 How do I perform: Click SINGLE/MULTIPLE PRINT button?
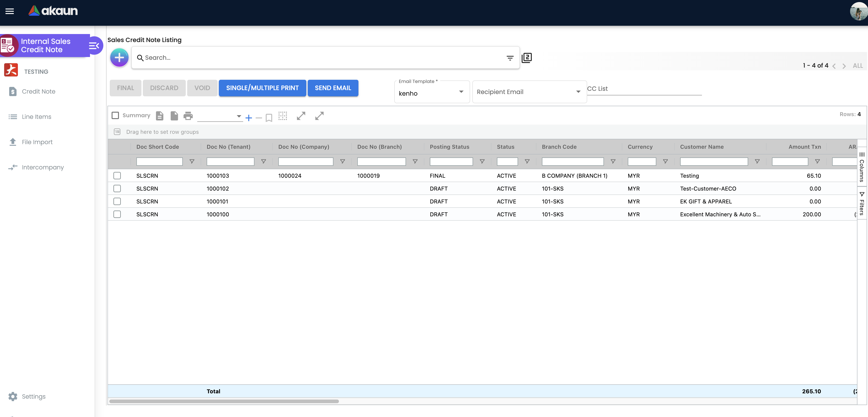pyautogui.click(x=262, y=88)
